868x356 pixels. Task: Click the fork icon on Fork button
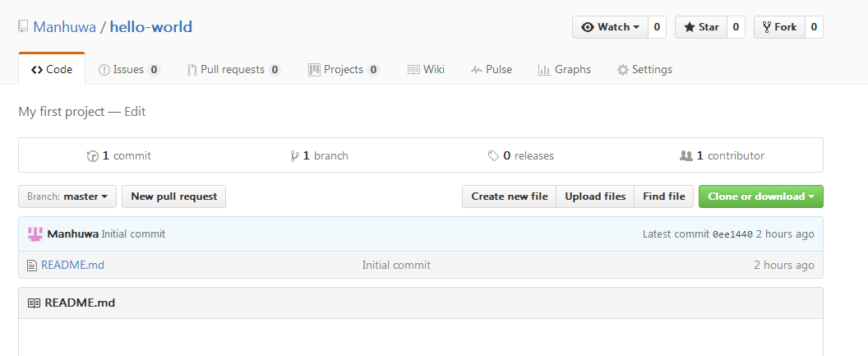pyautogui.click(x=767, y=27)
